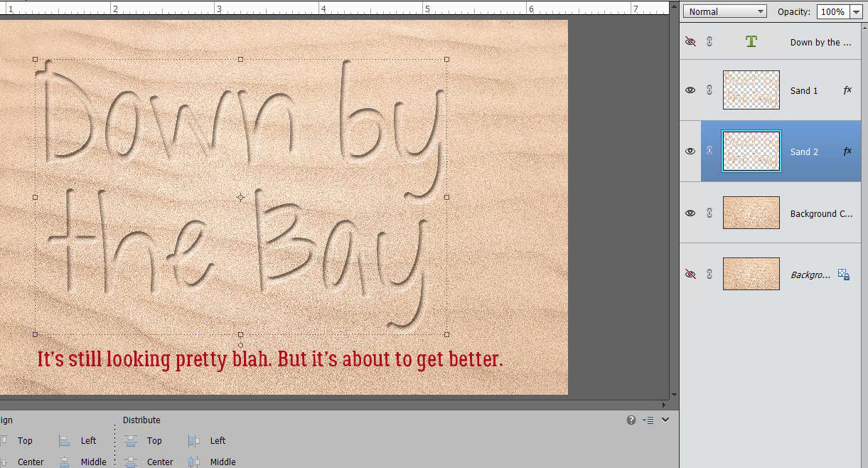
Task: Click the link icon on the Sand 1 layer
Action: click(x=709, y=90)
